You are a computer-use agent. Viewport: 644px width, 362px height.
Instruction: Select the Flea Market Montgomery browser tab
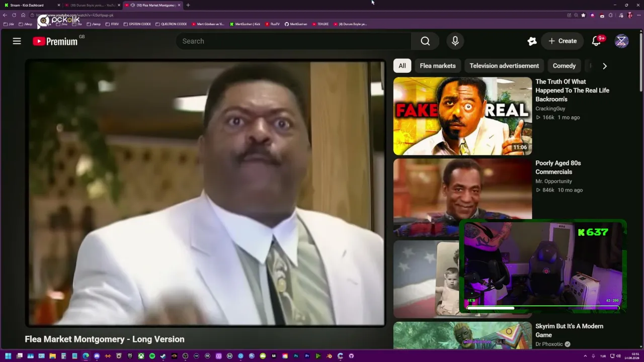[x=152, y=5]
